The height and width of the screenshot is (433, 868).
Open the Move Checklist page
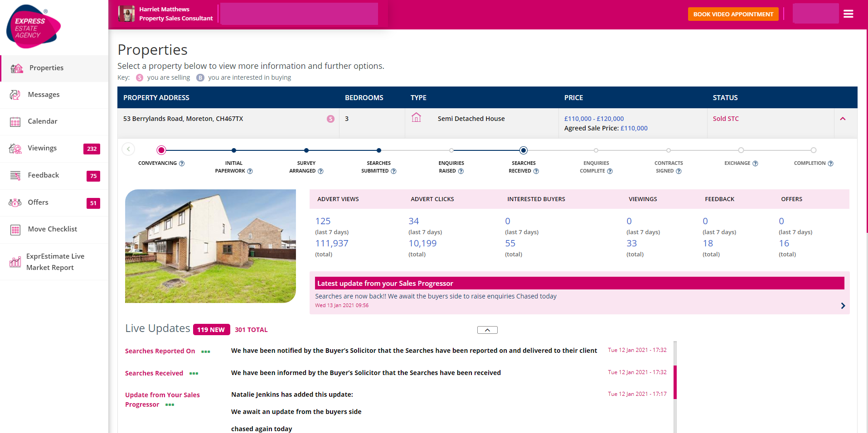[x=54, y=229]
